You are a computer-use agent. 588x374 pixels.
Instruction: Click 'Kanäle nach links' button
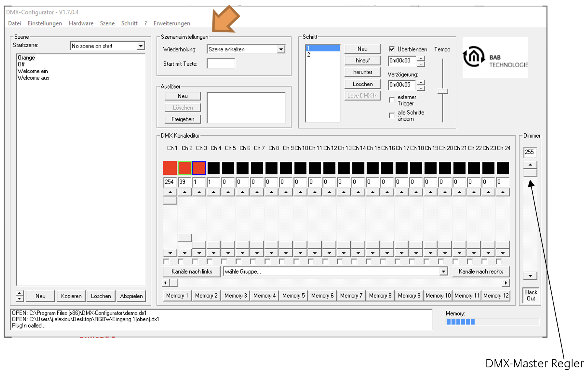click(192, 271)
